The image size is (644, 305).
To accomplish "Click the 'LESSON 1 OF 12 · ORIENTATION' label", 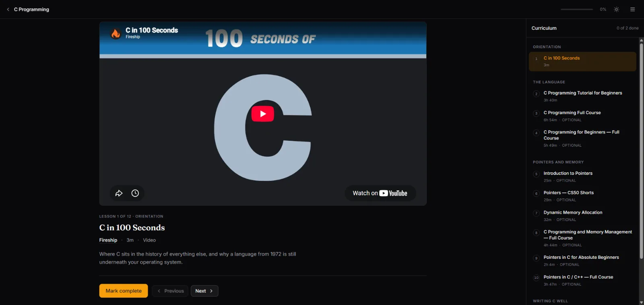I will (131, 216).
